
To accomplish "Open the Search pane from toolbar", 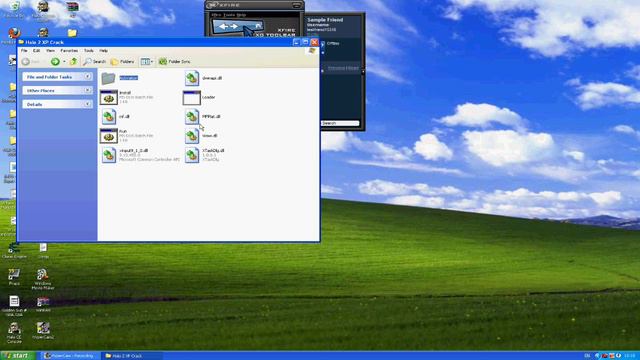I will pyautogui.click(x=95, y=62).
